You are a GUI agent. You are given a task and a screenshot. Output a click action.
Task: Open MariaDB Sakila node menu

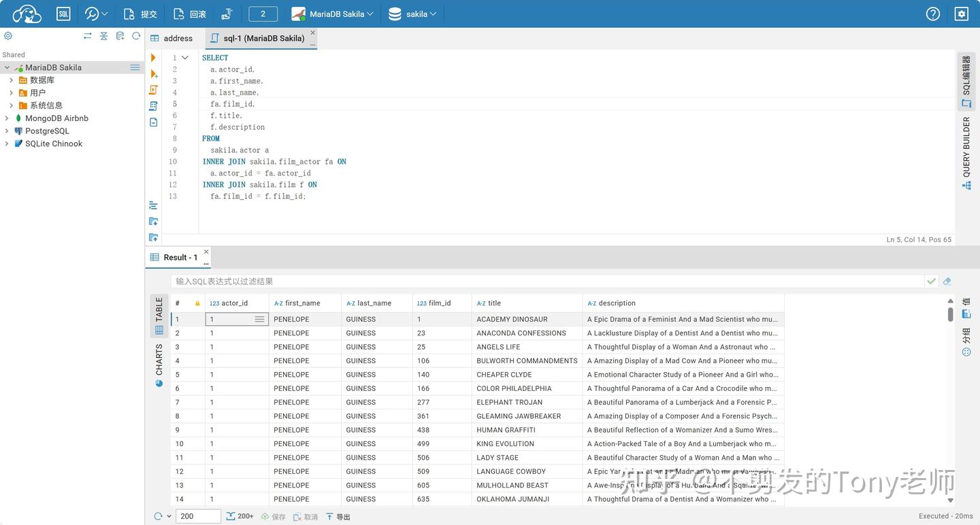pos(135,67)
